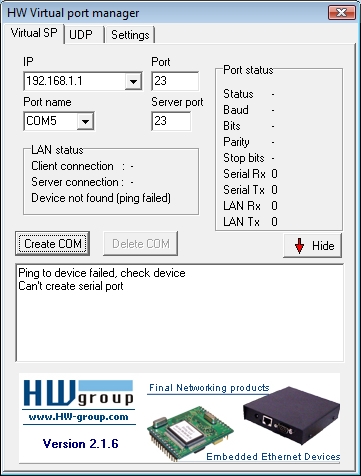The height and width of the screenshot is (476, 361).
Task: Select the Virtual SP tab
Action: pos(34,33)
